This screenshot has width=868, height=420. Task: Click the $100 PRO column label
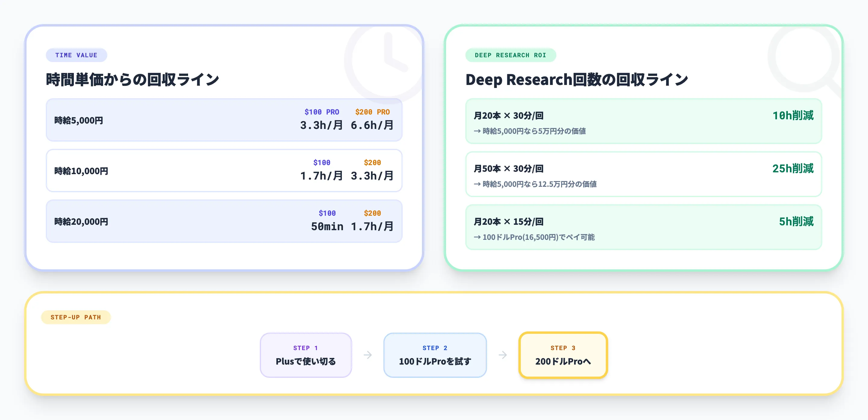[322, 112]
